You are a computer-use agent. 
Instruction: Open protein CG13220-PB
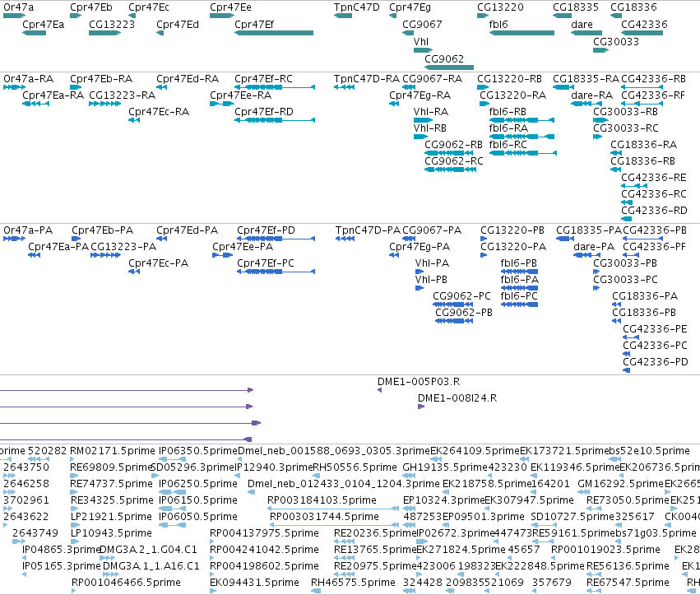pyautogui.click(x=485, y=239)
